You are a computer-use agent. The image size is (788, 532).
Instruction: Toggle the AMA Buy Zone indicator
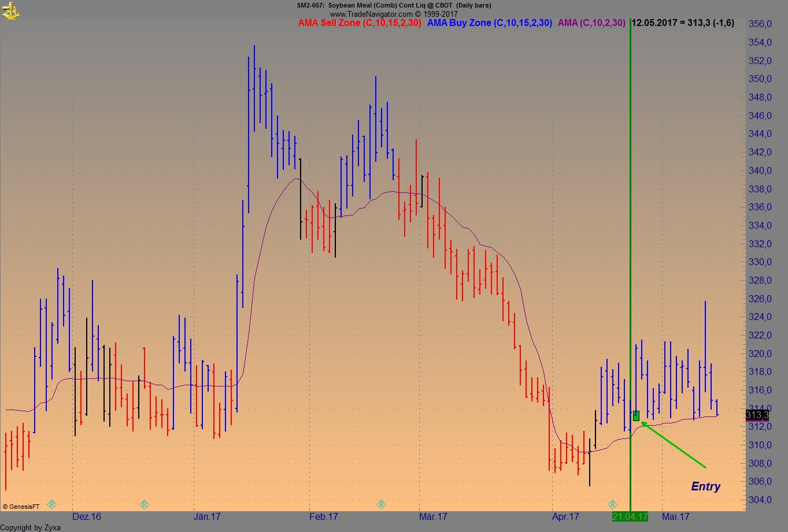(489, 23)
